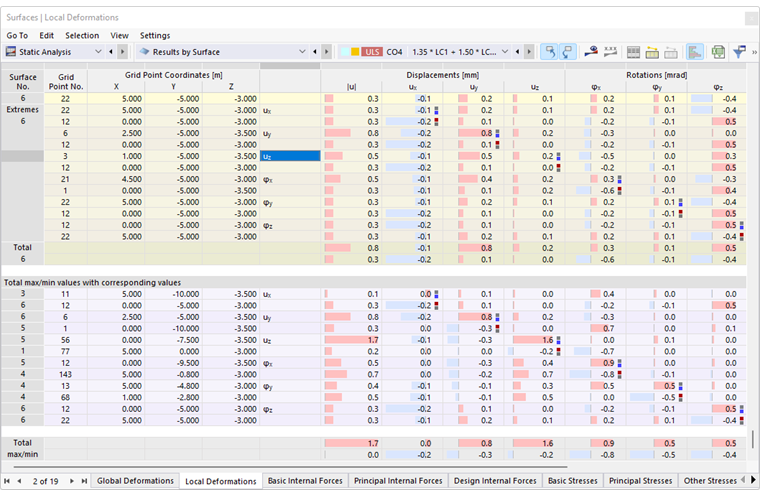Open the result filter funnel icon

[739, 52]
